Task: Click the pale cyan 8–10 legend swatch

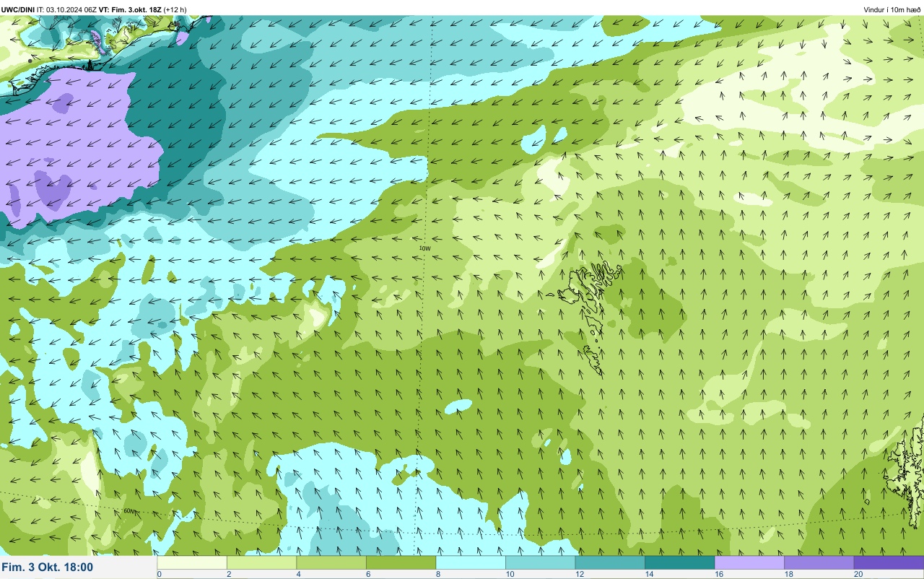Action: [x=471, y=562]
